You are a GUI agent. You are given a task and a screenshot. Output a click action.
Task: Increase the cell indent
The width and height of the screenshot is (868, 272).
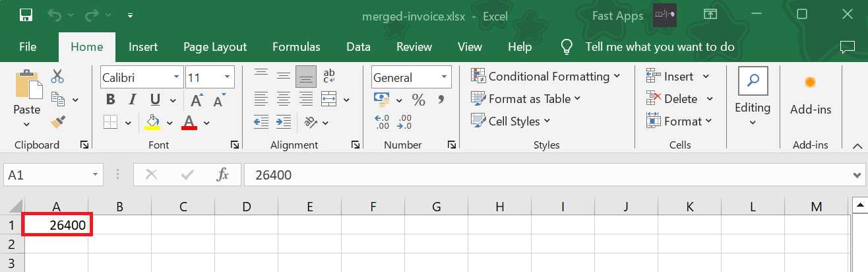tap(284, 122)
